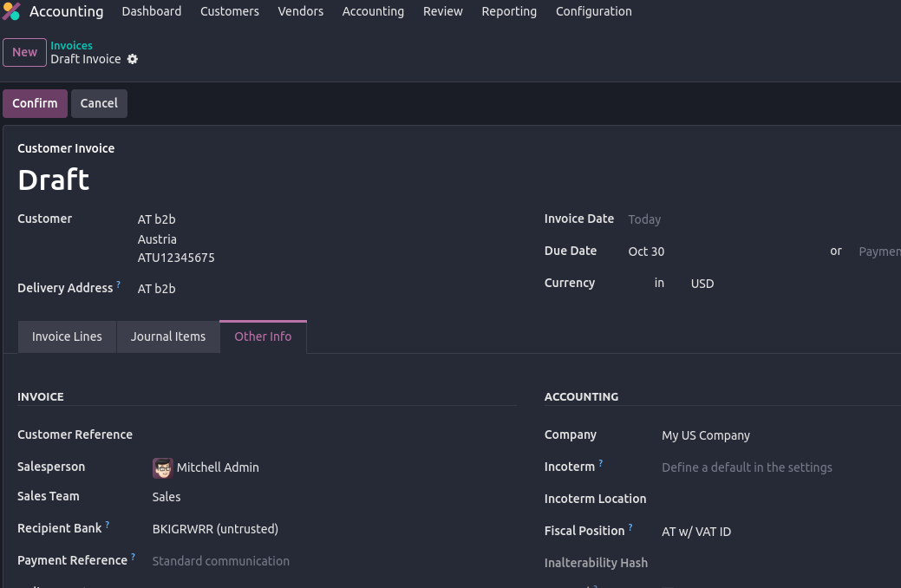Click help icon next to Incoterm
901x588 pixels.
coord(601,463)
